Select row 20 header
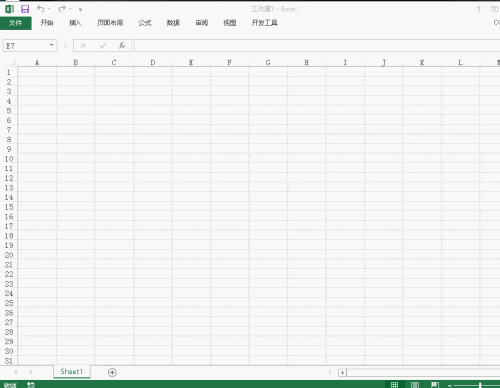500x388 pixels. click(x=9, y=255)
